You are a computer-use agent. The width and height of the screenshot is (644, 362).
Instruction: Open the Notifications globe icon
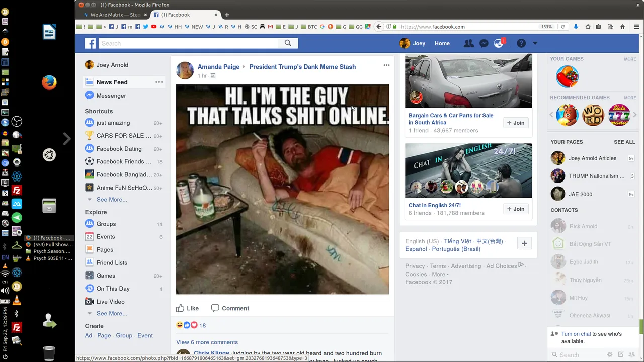pyautogui.click(x=499, y=43)
